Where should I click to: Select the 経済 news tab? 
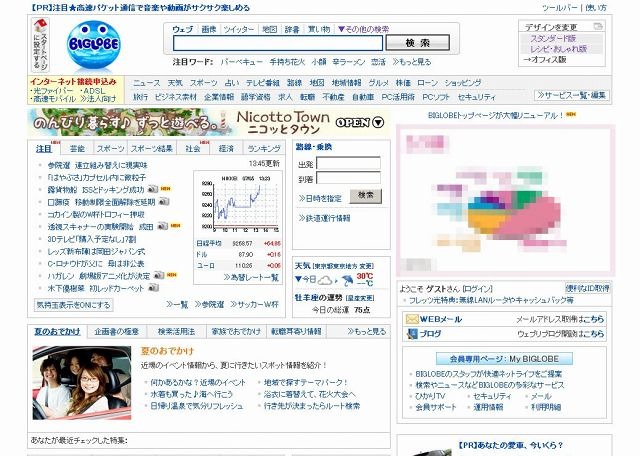click(x=226, y=149)
